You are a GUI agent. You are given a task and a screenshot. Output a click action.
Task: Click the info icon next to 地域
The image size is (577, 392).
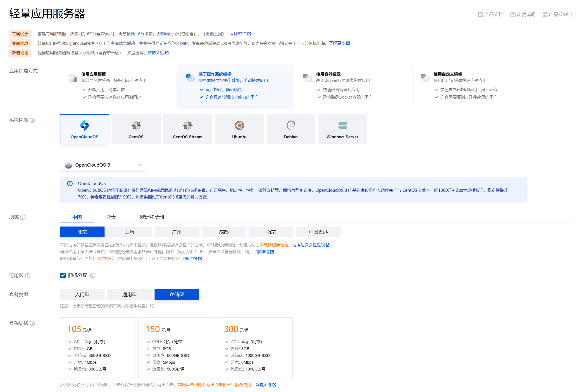pyautogui.click(x=23, y=217)
